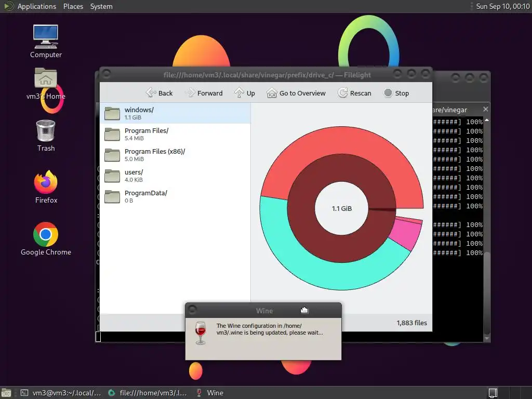Click the pink outer ring segment
The image size is (532, 399).
click(406, 234)
